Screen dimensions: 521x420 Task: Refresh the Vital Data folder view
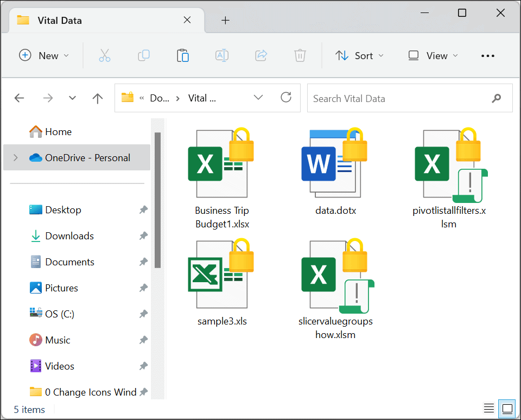tap(286, 98)
